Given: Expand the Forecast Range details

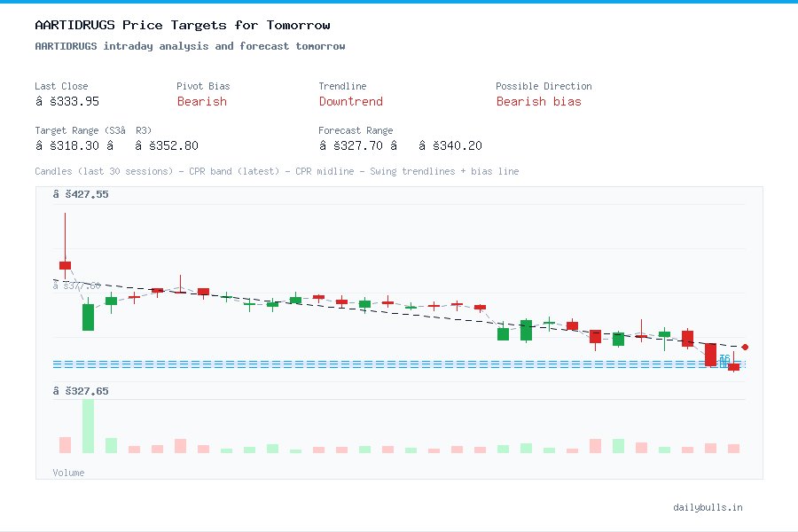Looking at the screenshot, I should 356,130.
